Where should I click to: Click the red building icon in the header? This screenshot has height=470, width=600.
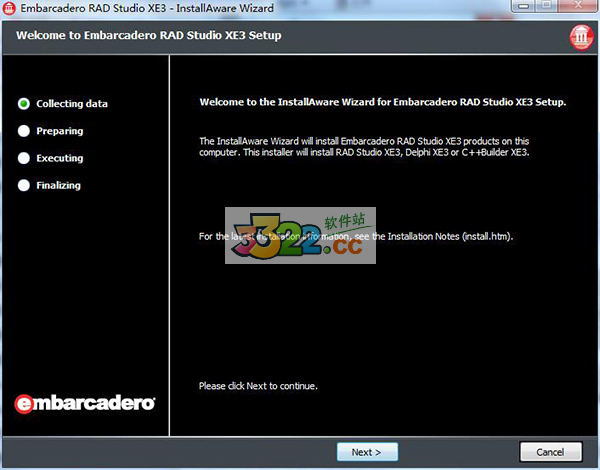point(581,37)
